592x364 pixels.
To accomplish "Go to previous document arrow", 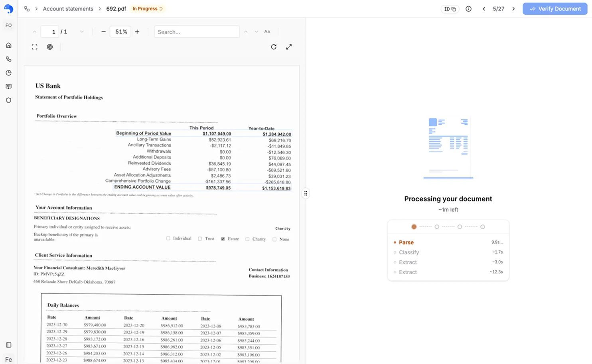I will 483,9.
